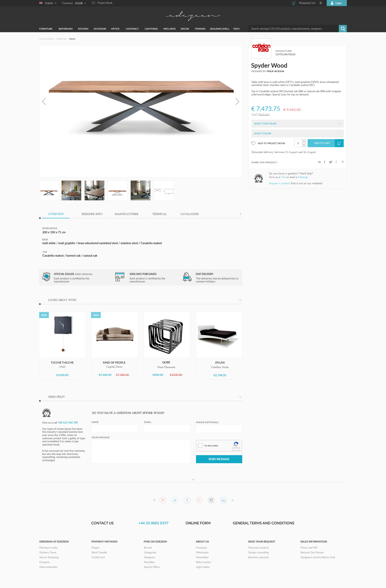Show next product image arrow

tap(237, 101)
